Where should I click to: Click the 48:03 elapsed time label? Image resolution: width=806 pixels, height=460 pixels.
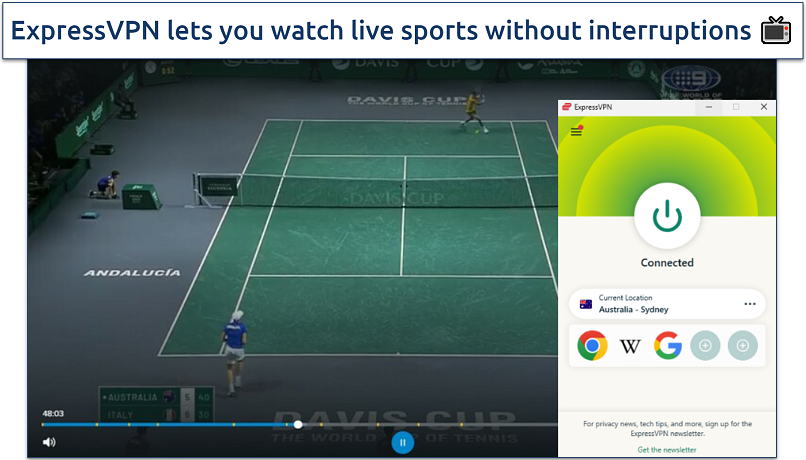click(x=53, y=413)
